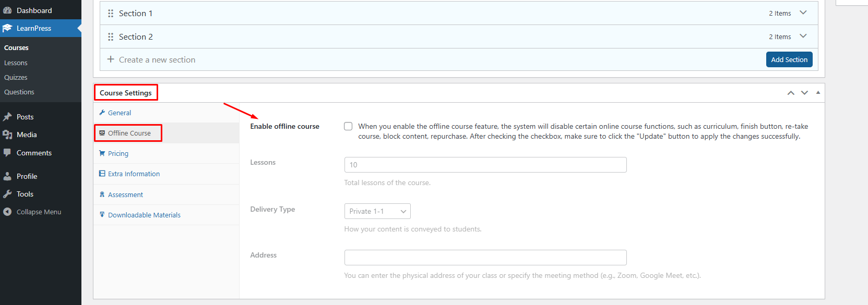This screenshot has width=868, height=305.
Task: Click the Dashboard gauge icon in sidebar
Action: (x=7, y=10)
